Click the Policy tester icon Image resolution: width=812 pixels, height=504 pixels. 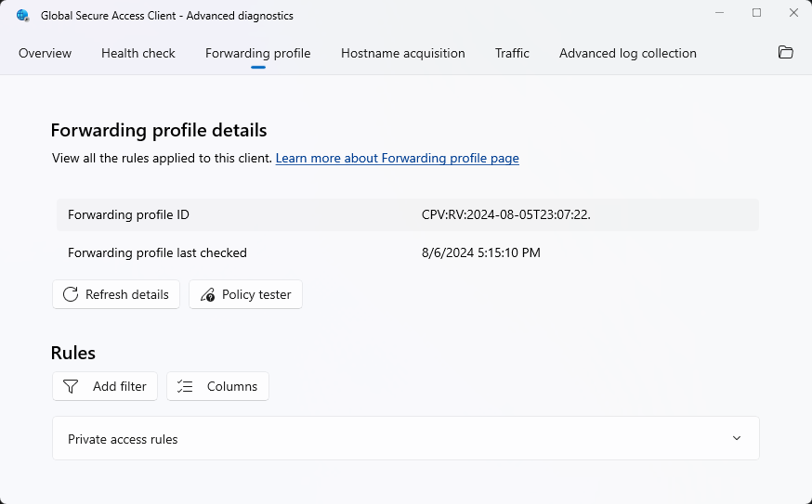tap(207, 294)
